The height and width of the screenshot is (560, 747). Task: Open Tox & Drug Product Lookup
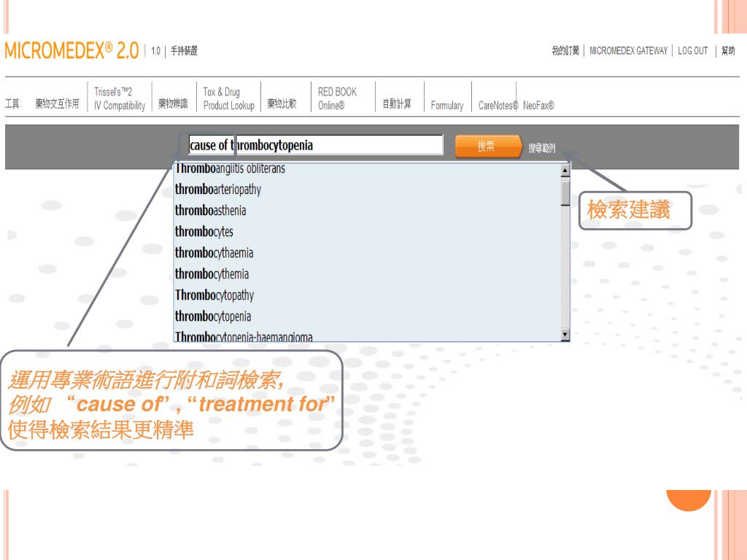pos(228,98)
